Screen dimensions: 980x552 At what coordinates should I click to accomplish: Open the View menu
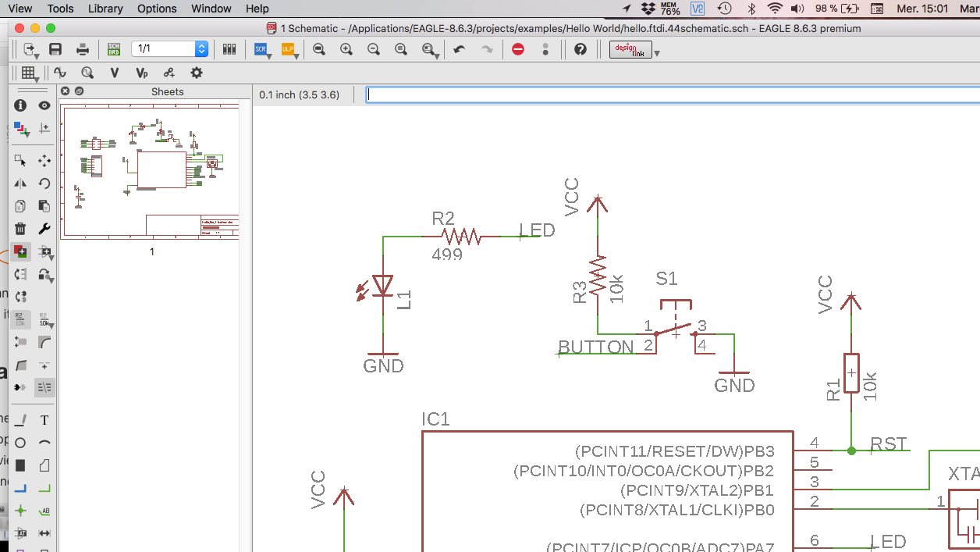(x=20, y=9)
